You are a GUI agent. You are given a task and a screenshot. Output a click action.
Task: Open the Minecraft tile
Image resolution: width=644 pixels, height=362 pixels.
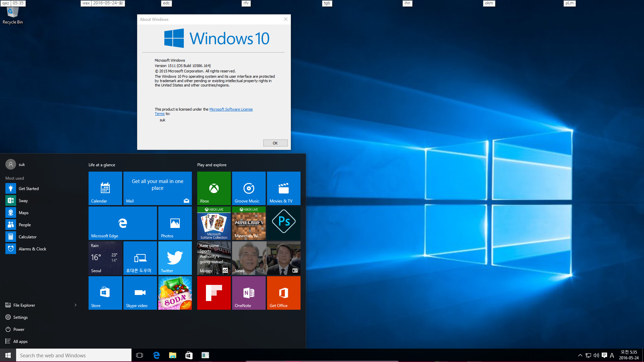point(249,223)
